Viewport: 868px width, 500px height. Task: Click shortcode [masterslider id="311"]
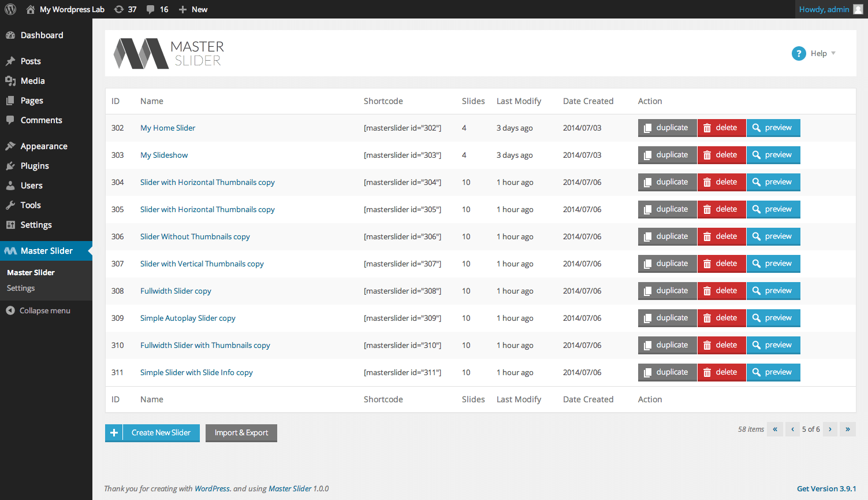point(403,372)
